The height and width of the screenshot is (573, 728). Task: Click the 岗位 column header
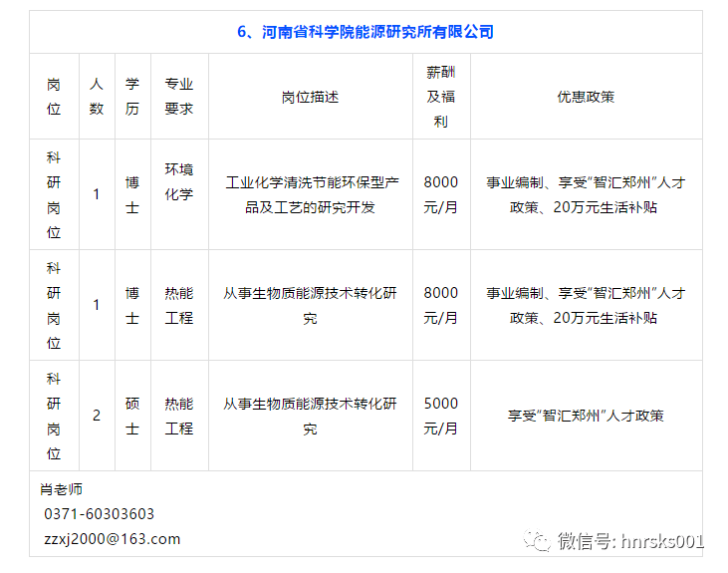pyautogui.click(x=54, y=97)
